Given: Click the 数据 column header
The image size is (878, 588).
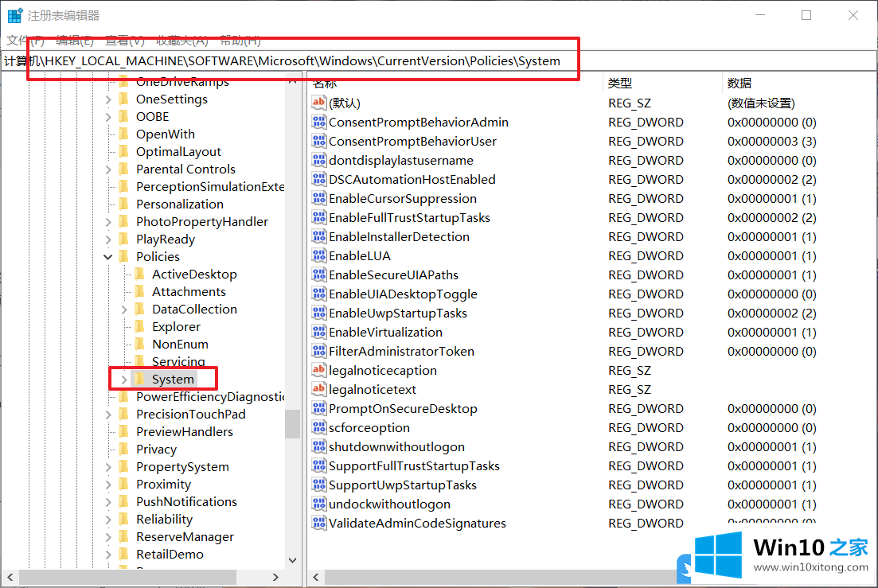Looking at the screenshot, I should (x=739, y=84).
